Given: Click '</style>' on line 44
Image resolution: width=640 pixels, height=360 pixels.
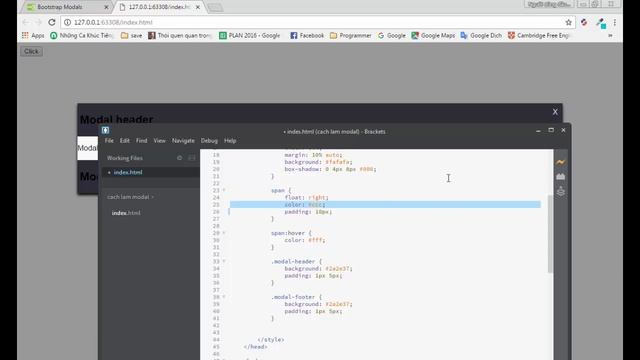Looking at the screenshot, I should (x=271, y=340).
